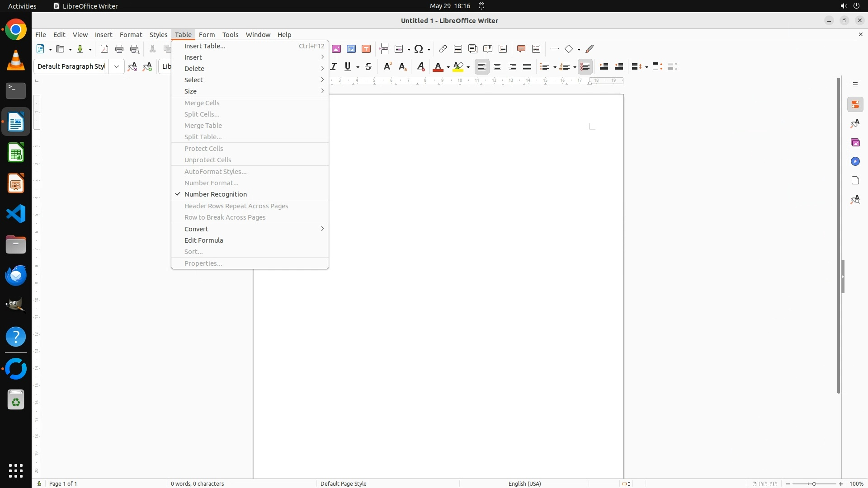Screen dimensions: 868x488
Task: Open the Tools menu
Action: [230, 34]
